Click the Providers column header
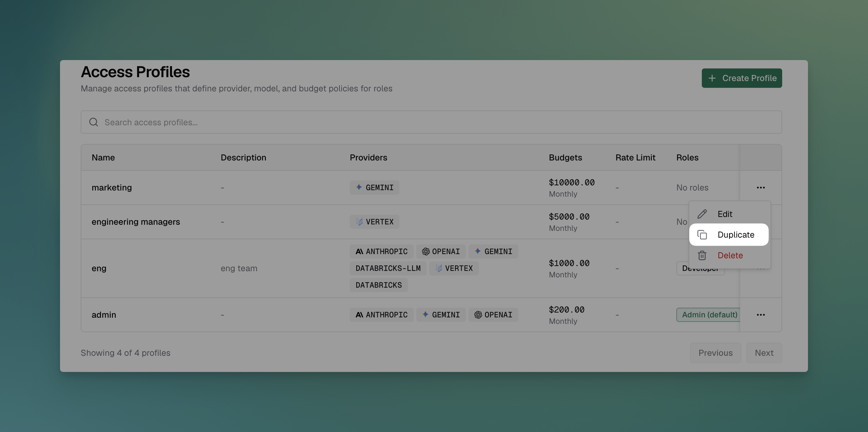Screen dimensions: 868x432 click(x=368, y=158)
